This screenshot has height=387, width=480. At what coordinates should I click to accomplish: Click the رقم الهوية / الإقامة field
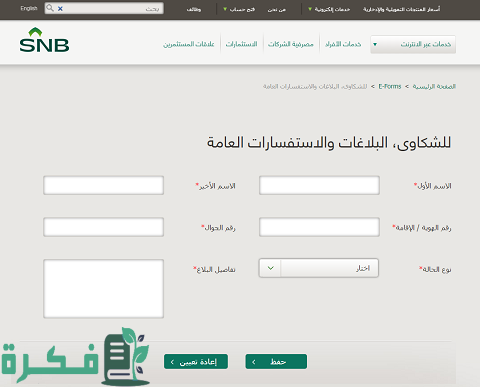pos(319,227)
